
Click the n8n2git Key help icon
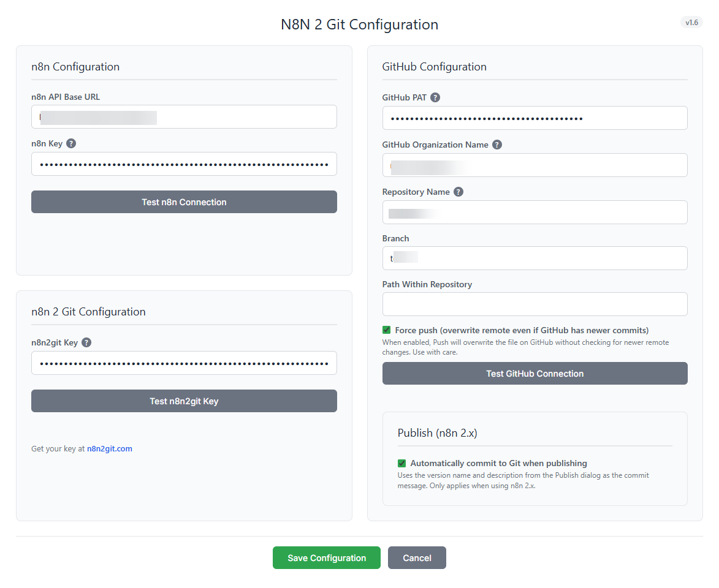pos(86,342)
